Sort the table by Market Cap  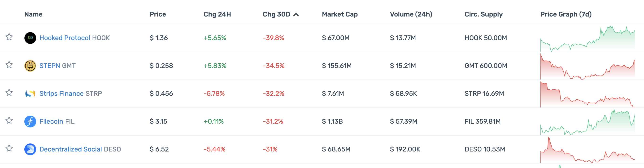tap(339, 14)
